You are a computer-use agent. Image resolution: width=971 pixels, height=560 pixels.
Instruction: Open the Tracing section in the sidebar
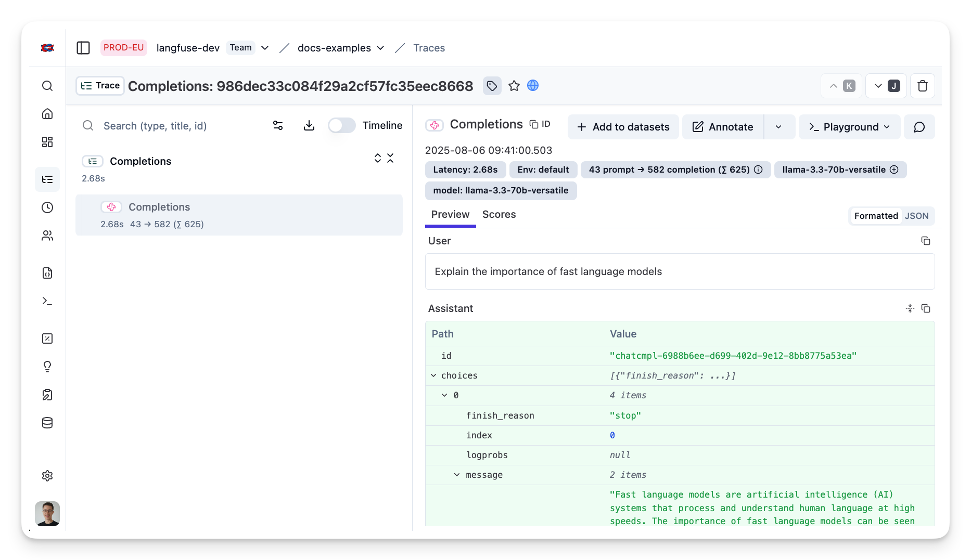click(x=47, y=179)
